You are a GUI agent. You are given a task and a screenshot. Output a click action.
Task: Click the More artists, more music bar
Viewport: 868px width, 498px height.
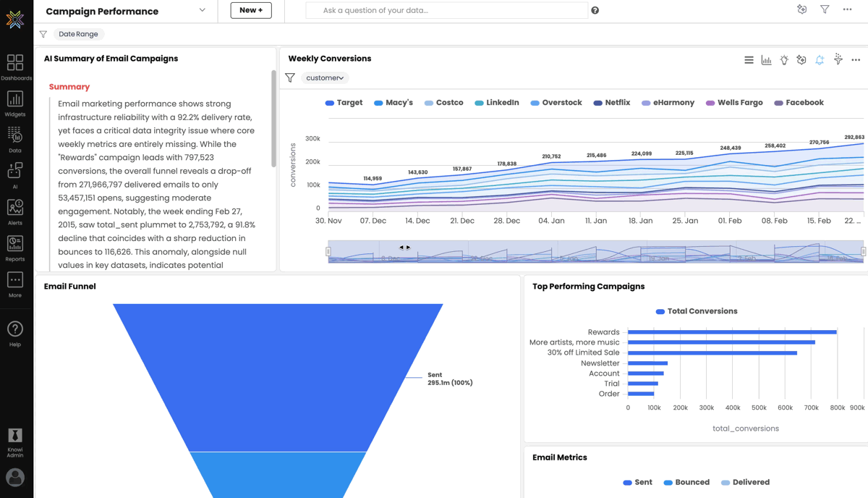coord(721,342)
